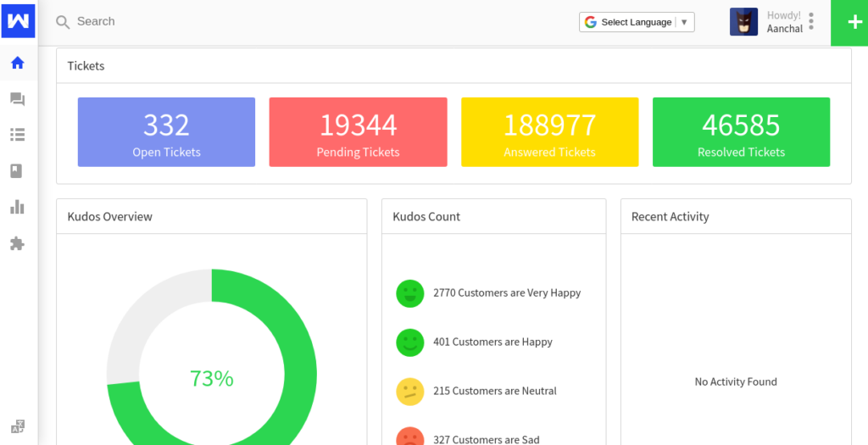Open the chat conversations sidebar icon

click(x=18, y=99)
